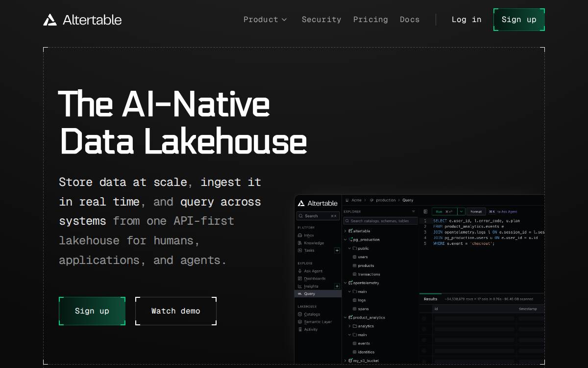Viewport: 588px width, 368px height.
Task: Expand the analytics schema chevron
Action: coord(349,326)
